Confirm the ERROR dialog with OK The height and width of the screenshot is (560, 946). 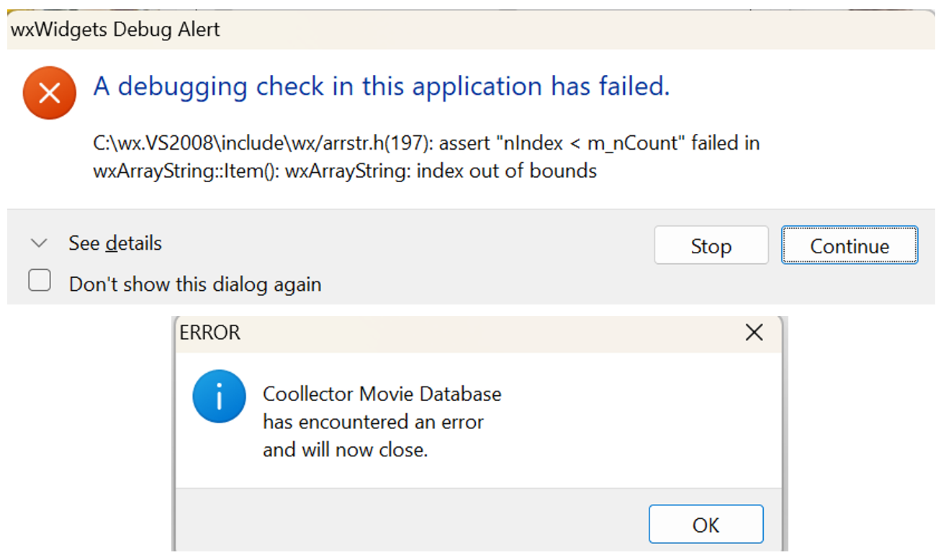[706, 525]
